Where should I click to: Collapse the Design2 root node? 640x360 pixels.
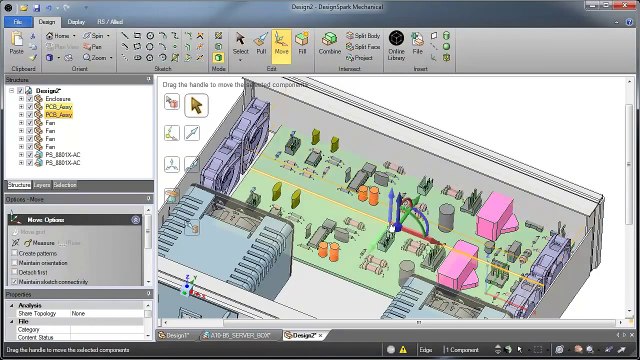click(x=12, y=91)
